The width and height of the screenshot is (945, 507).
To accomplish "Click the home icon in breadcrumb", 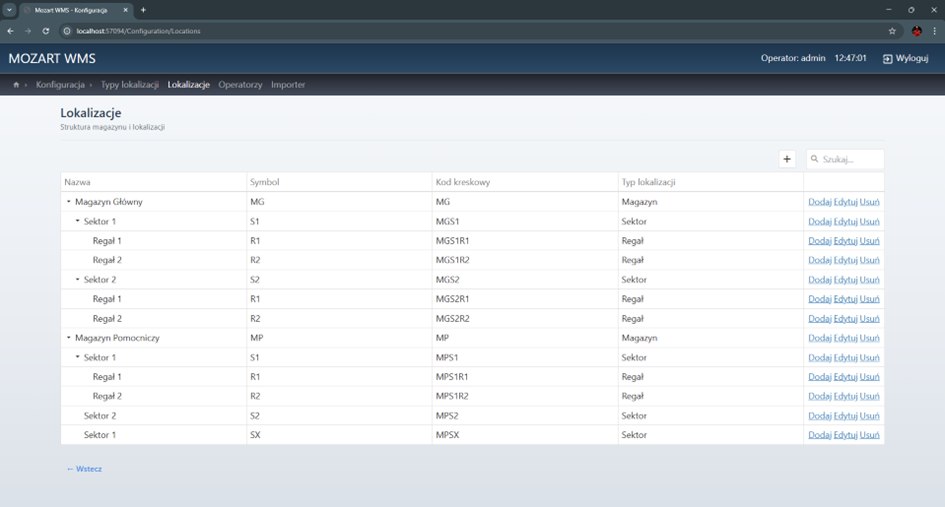I will click(x=16, y=85).
